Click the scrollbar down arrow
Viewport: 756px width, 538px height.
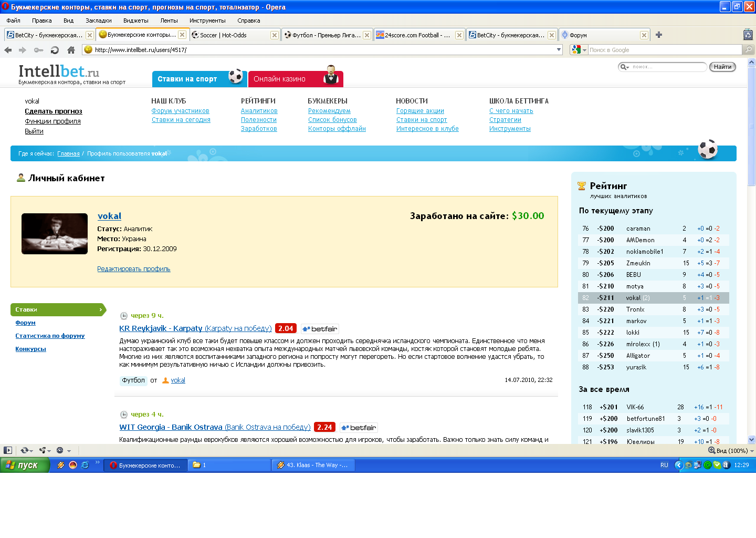click(751, 439)
